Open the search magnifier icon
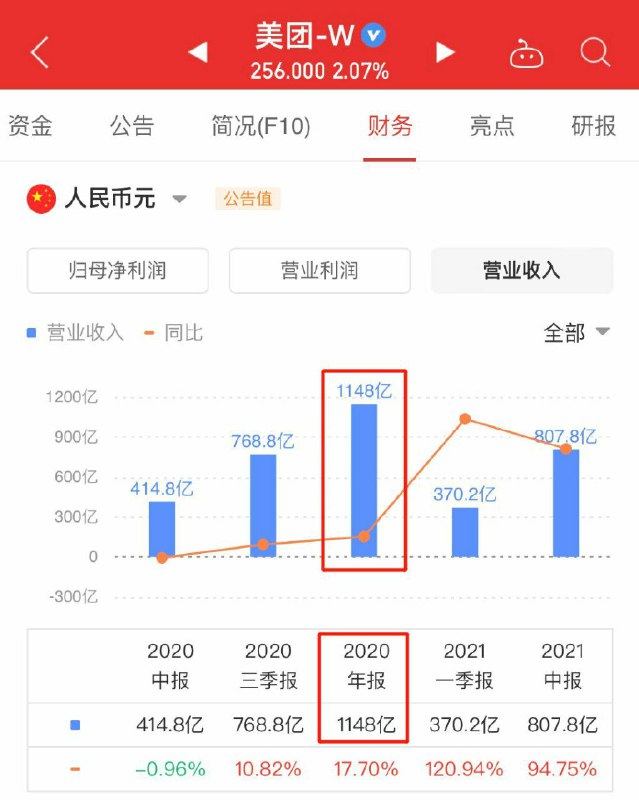Image resolution: width=639 pixels, height=800 pixels. click(x=595, y=52)
